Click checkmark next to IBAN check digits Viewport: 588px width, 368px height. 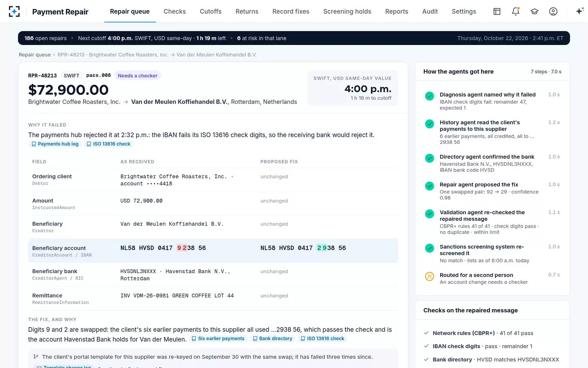[x=426, y=346]
